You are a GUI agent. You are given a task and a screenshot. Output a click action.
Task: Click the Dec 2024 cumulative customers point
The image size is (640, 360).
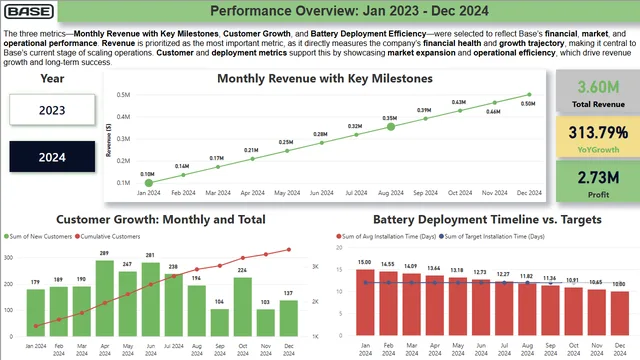click(x=289, y=249)
